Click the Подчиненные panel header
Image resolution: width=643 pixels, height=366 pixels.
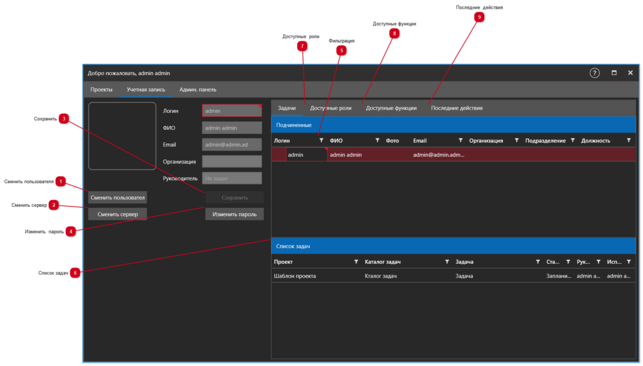(454, 125)
